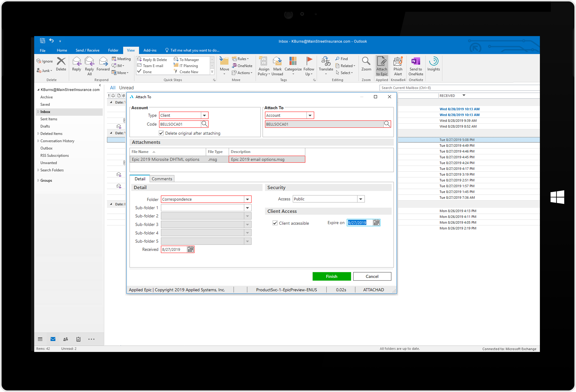Expand the Folder Correspondence dropdown
The width and height of the screenshot is (576, 392).
tap(247, 199)
